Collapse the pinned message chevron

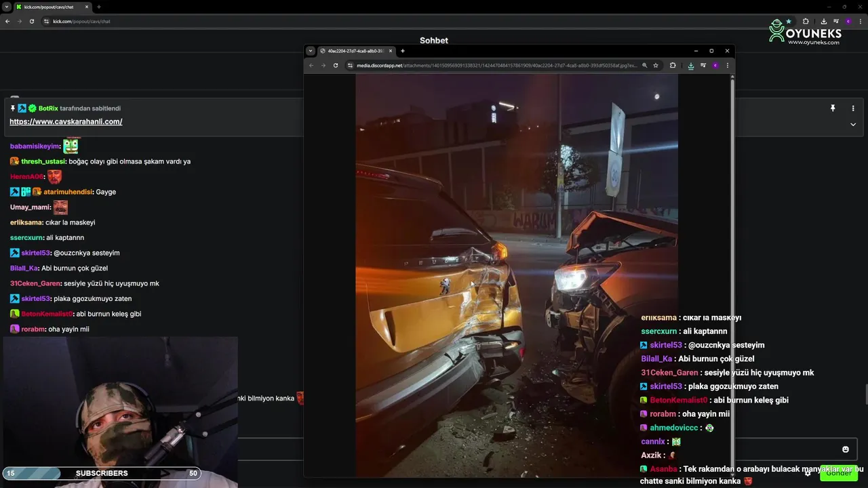coord(853,125)
